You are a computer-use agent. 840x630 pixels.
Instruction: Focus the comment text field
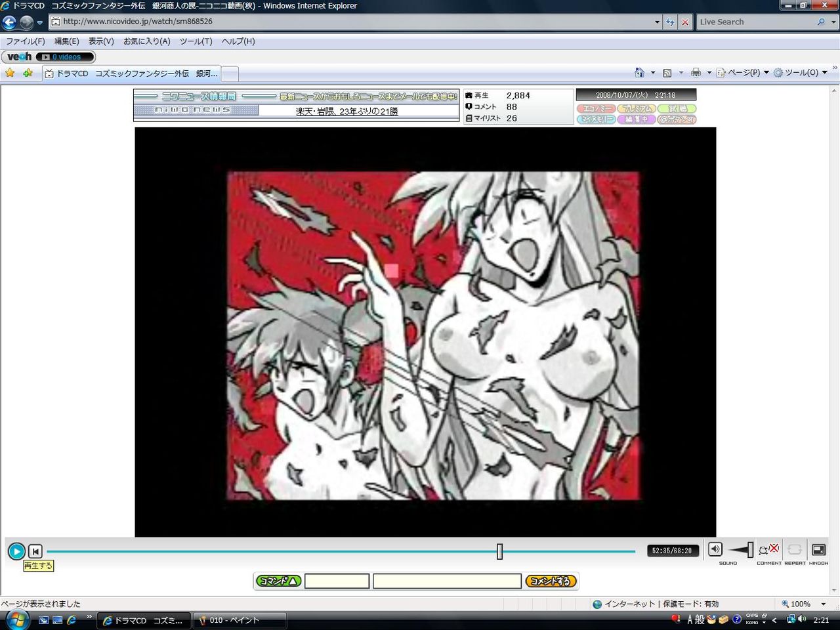[447, 581]
